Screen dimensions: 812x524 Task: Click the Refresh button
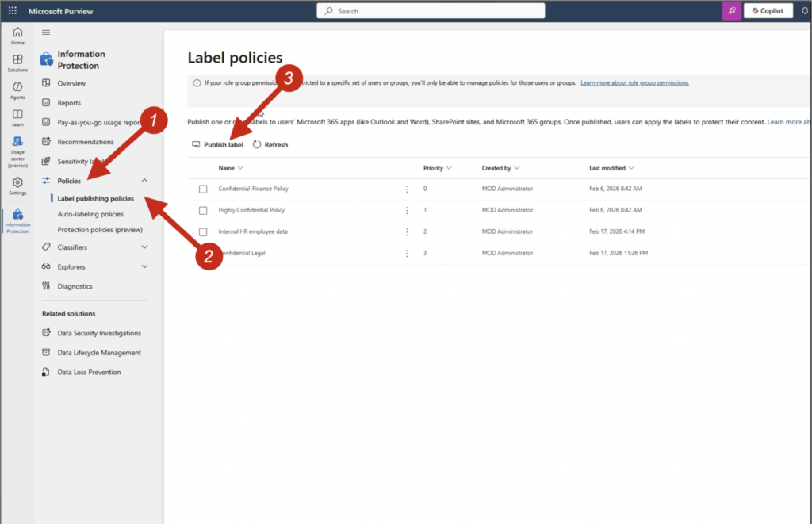tap(270, 144)
